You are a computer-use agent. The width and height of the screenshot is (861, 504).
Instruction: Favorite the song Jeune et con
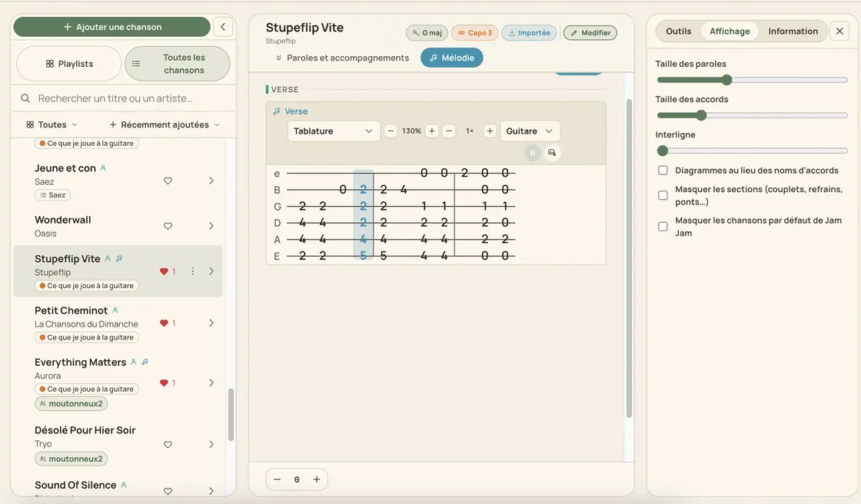(168, 181)
